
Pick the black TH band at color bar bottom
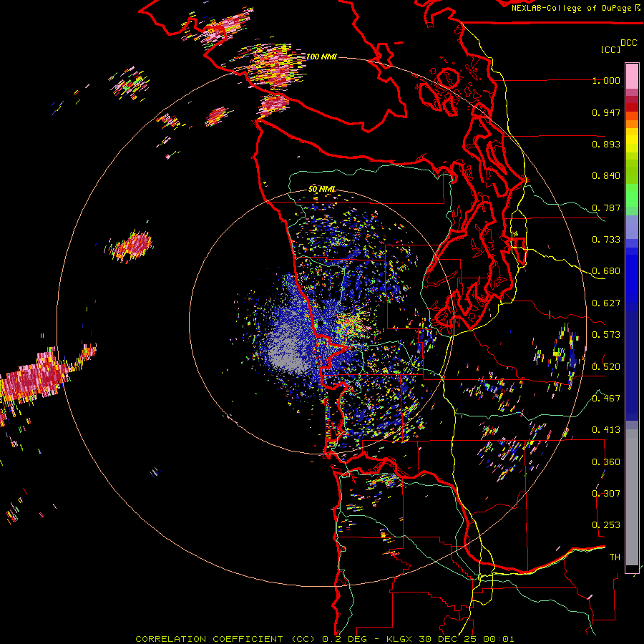pyautogui.click(x=632, y=569)
